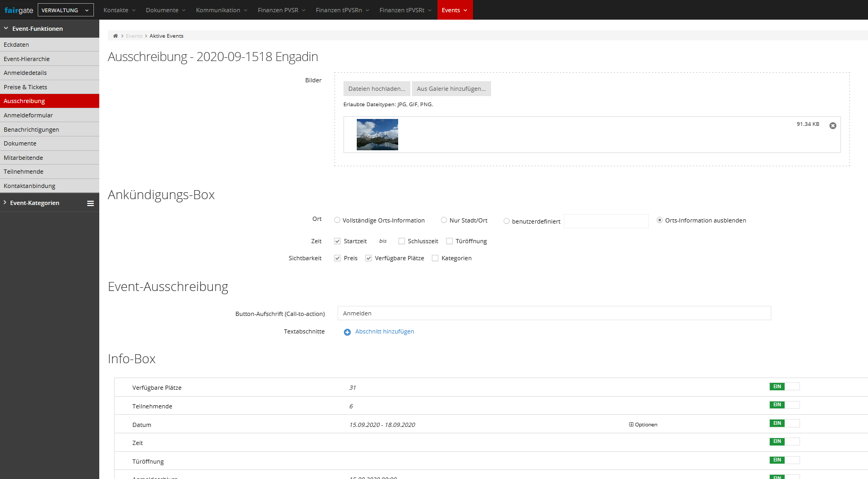Open the Finanzen PVSR menu
Image resolution: width=868 pixels, height=479 pixels.
[x=281, y=10]
